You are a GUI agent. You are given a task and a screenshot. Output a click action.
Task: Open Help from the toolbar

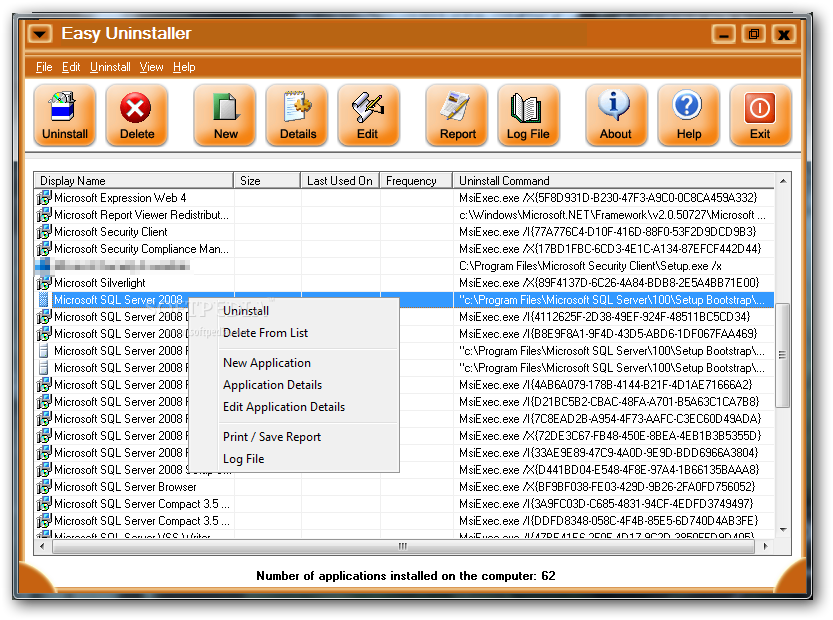coord(688,115)
